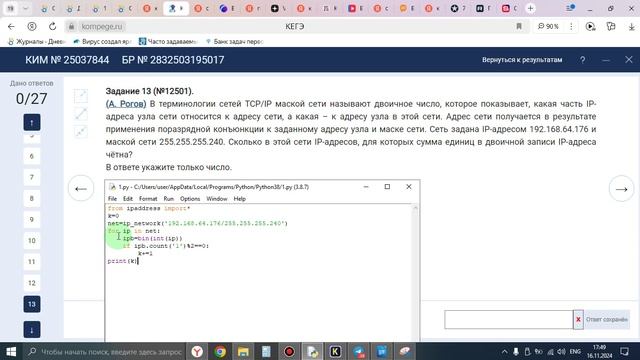
Task: Switch the ENG keyboard language indicator
Action: [575, 351]
